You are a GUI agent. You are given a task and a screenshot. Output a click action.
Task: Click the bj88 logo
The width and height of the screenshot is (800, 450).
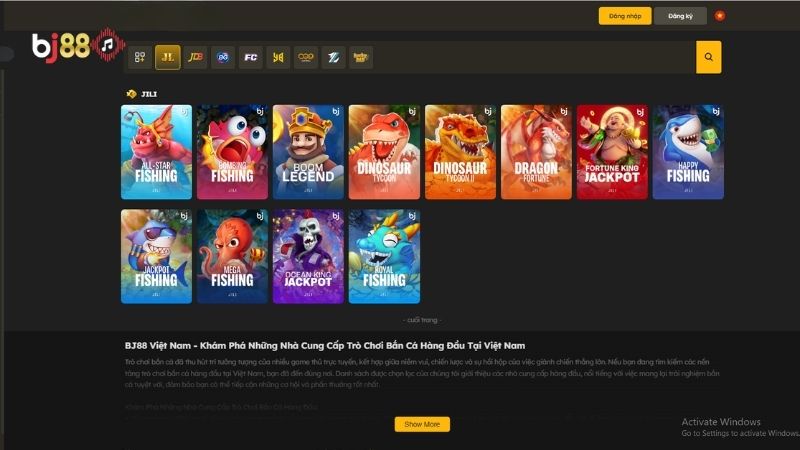pos(61,46)
